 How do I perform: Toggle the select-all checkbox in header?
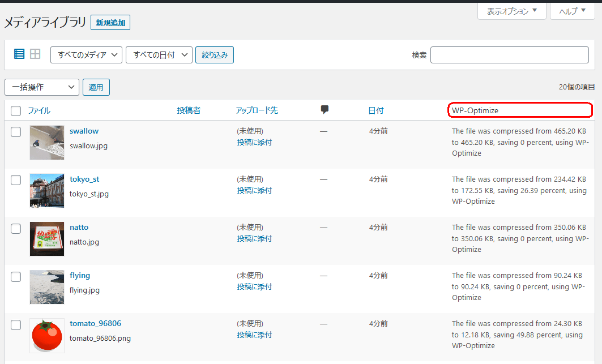(16, 111)
